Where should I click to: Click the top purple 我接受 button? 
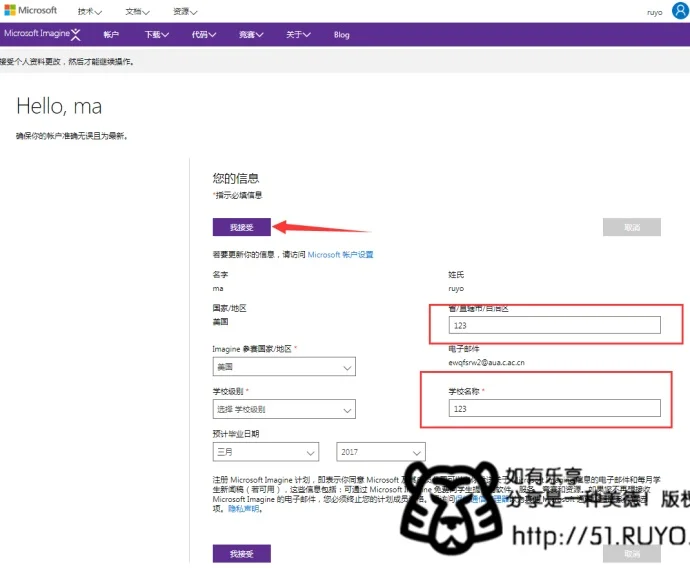click(242, 227)
